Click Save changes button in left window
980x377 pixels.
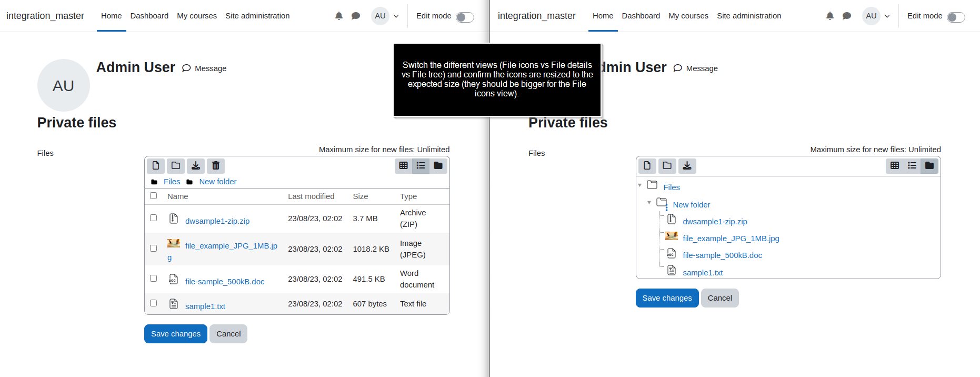pos(176,334)
